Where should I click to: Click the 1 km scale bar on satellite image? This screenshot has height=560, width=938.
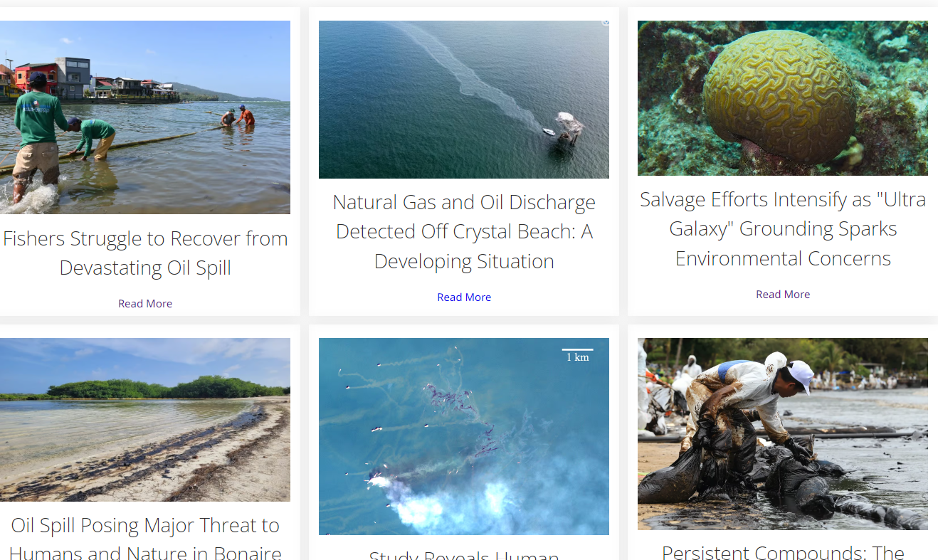coord(577,355)
